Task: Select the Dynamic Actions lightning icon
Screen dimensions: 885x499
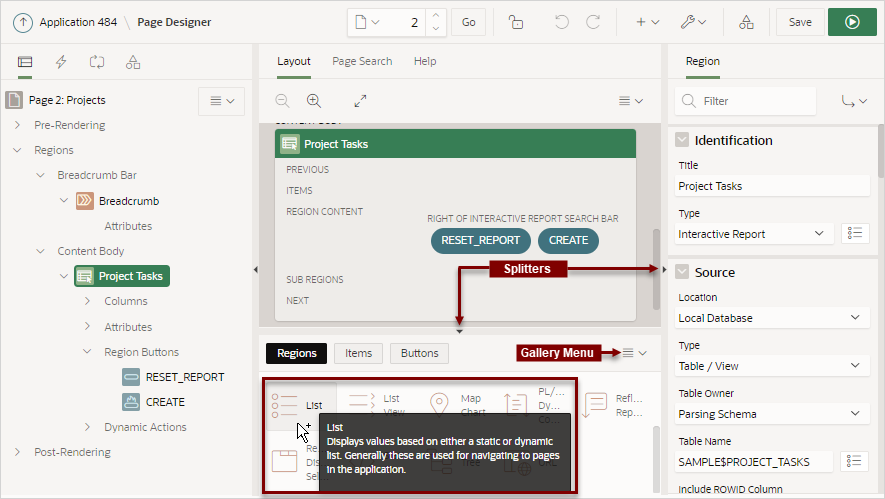Action: click(x=61, y=62)
